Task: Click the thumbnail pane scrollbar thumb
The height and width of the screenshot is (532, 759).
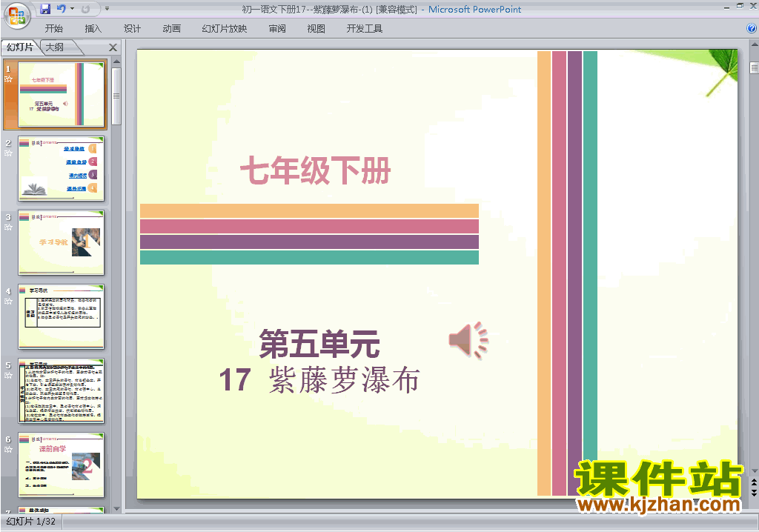Action: (116, 96)
